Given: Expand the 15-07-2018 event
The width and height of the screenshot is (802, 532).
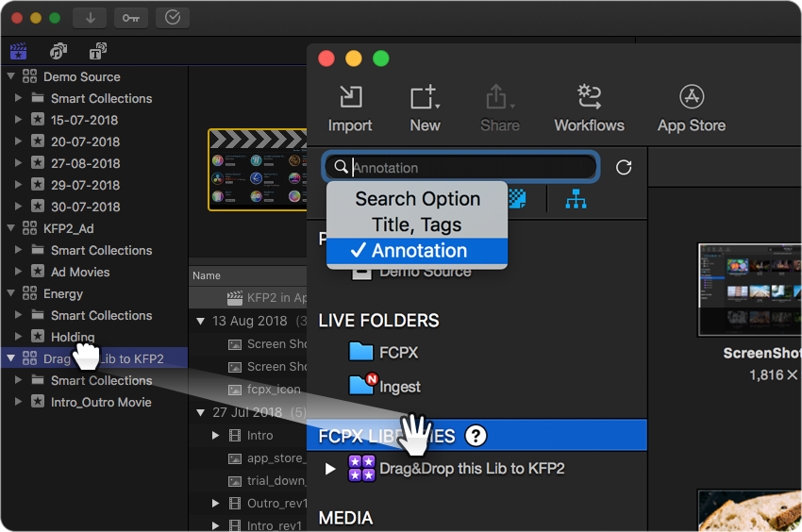Looking at the screenshot, I should click(19, 119).
